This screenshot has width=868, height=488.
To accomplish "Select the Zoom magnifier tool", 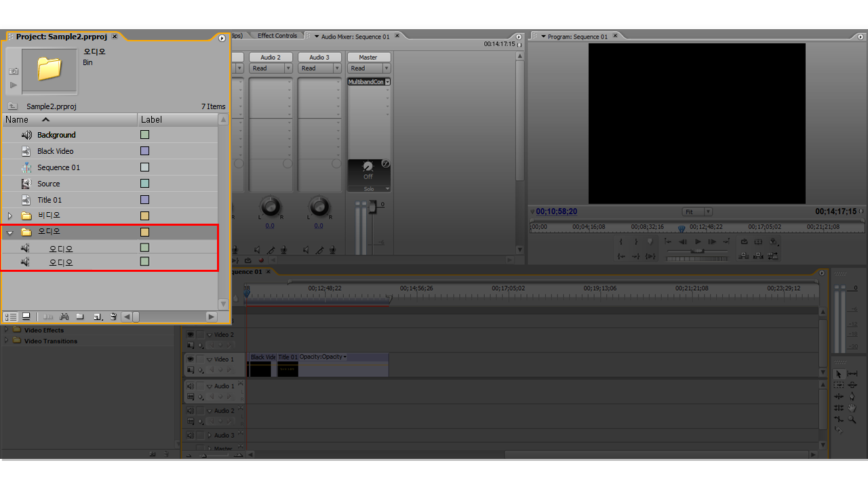I will tap(852, 420).
